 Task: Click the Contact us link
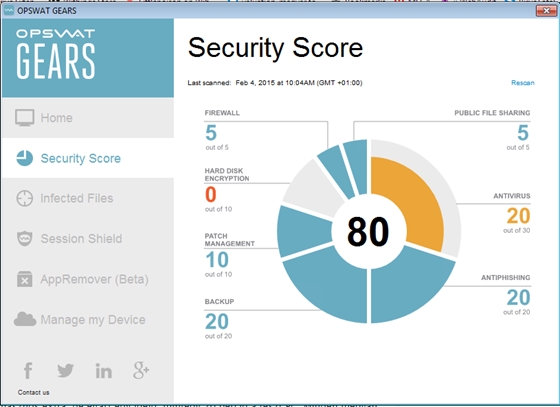point(34,392)
